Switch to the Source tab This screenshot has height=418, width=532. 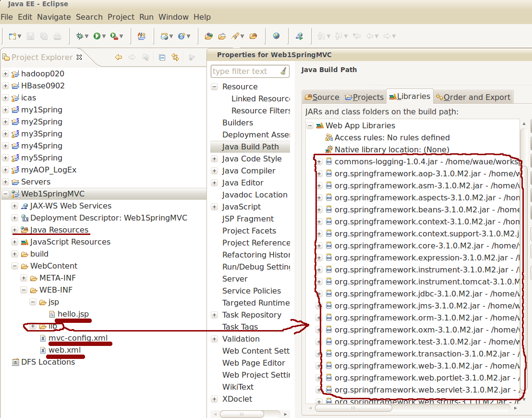coord(322,97)
